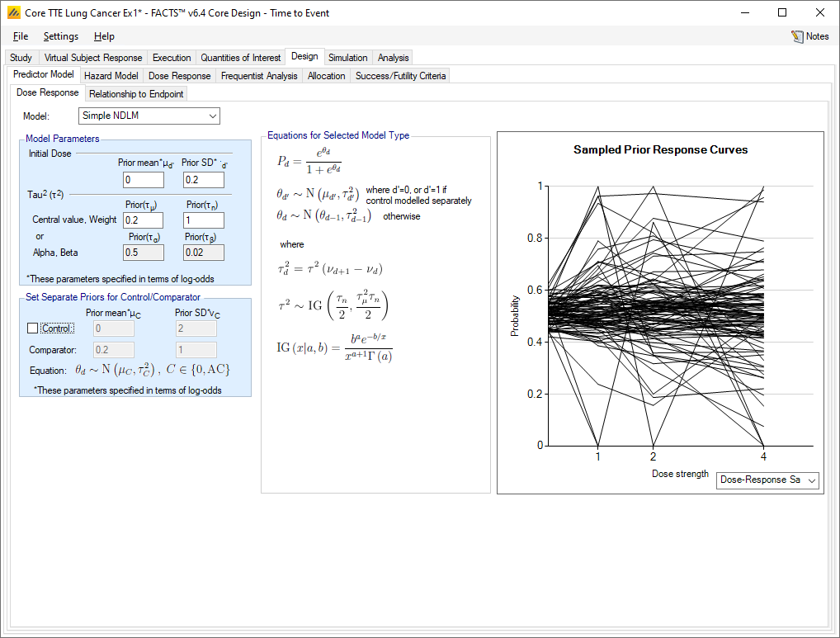Click the Initial Dose Prior SD field
Screen dimensions: 840x638
pyautogui.click(x=203, y=180)
